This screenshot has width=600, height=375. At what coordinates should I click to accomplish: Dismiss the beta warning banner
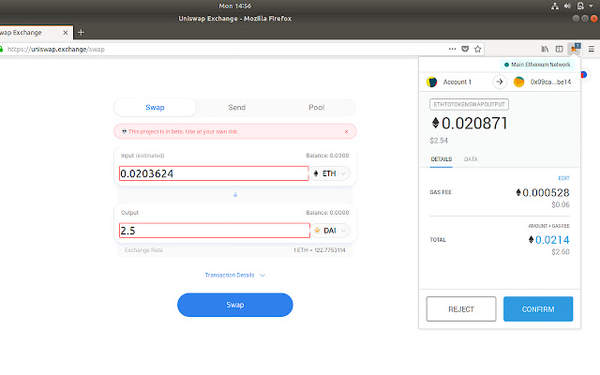[x=346, y=132]
